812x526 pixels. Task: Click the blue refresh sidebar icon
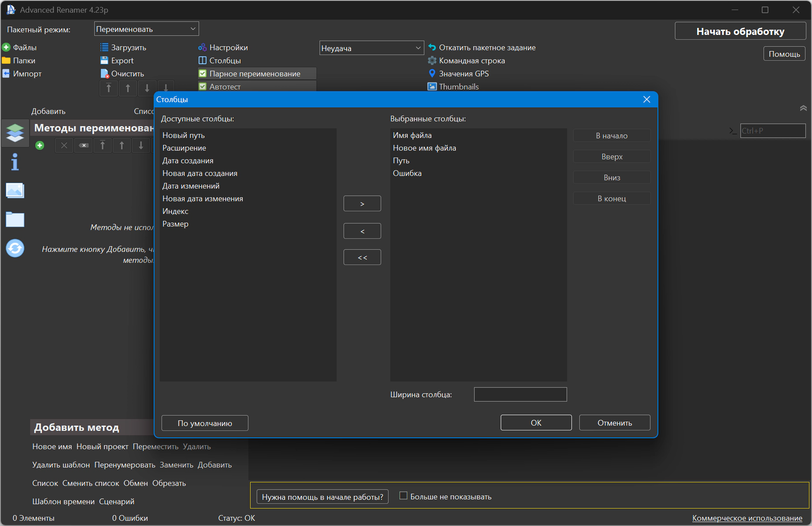15,248
